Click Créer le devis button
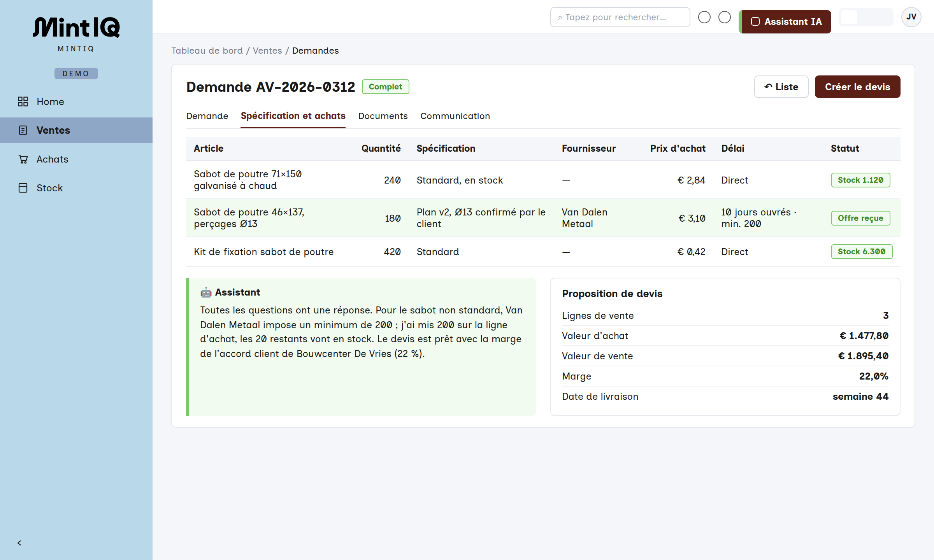 click(x=857, y=87)
